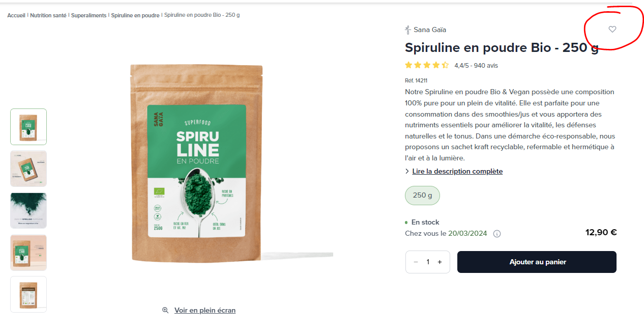Increase quantity with the plus icon
Viewport: 644px width, 332px height.
pos(440,262)
